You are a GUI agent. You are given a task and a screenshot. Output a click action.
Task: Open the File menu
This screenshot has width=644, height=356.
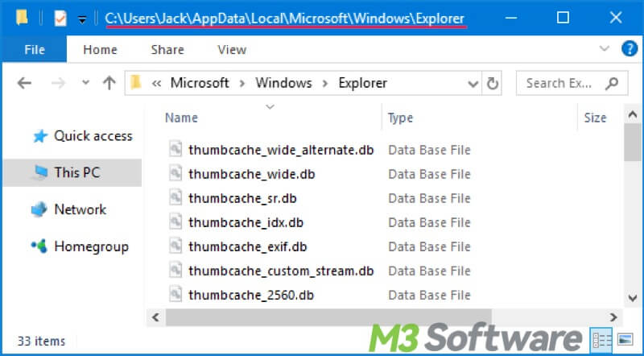pos(34,49)
